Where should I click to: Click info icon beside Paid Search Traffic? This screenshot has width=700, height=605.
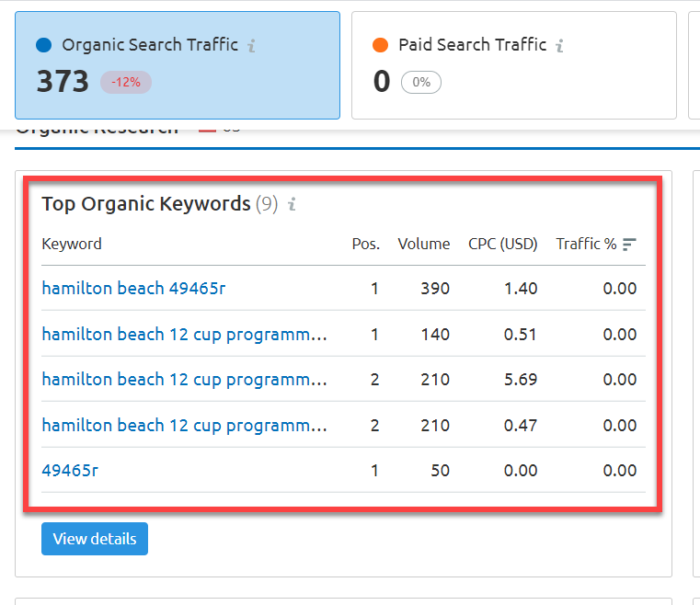(x=560, y=45)
